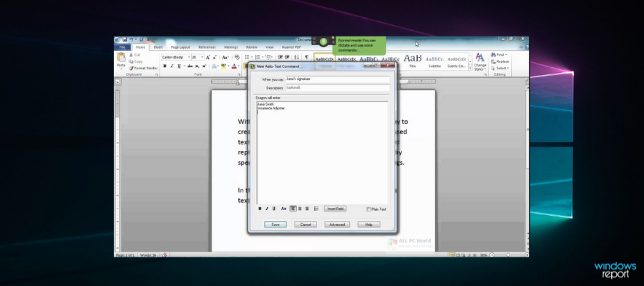Toggle bullet list in Auto-Text dialog

click(x=316, y=209)
